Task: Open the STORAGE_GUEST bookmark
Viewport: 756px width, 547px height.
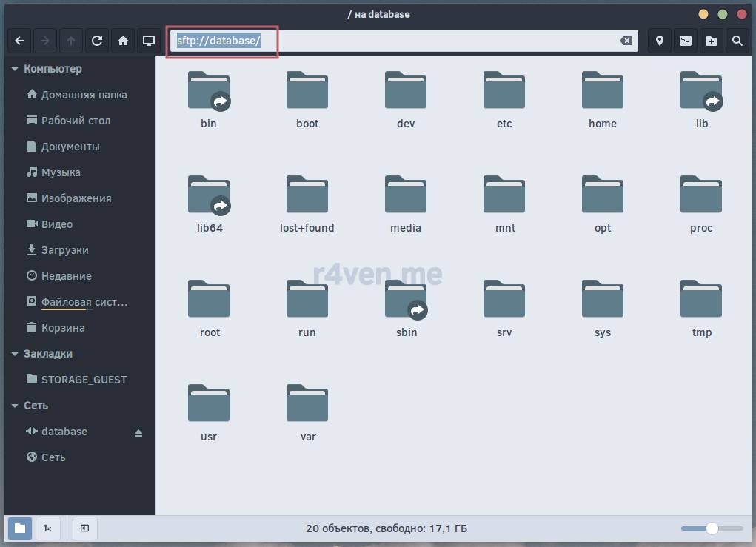Action: [84, 380]
